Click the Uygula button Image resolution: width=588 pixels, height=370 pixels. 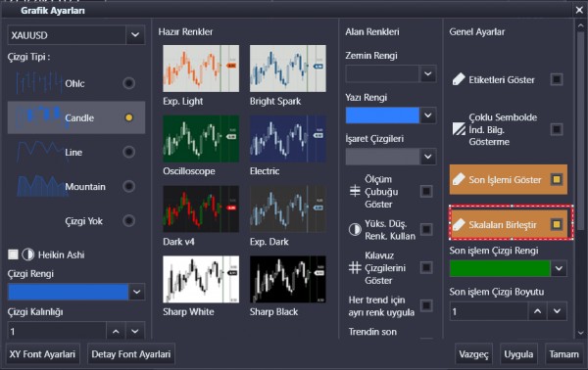518,354
